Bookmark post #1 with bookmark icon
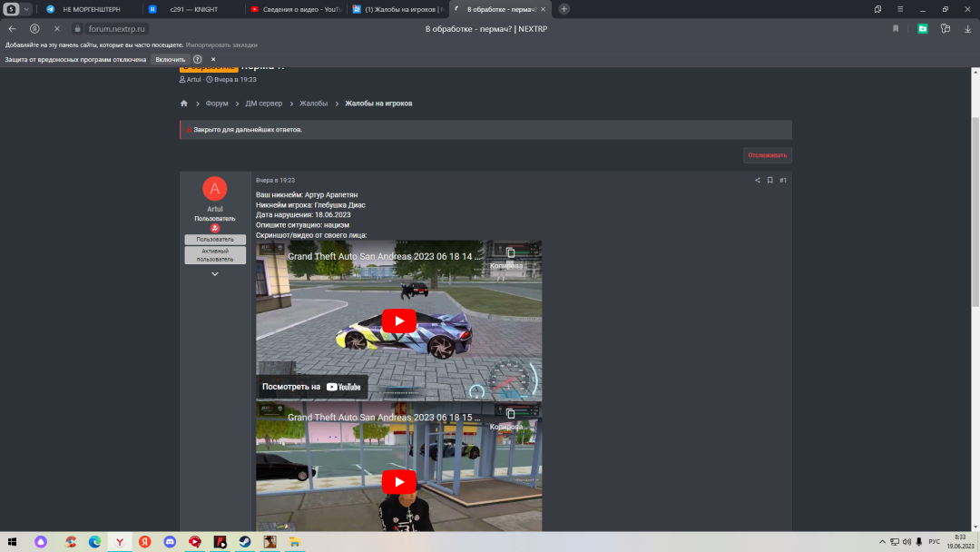The image size is (980, 552). click(770, 180)
